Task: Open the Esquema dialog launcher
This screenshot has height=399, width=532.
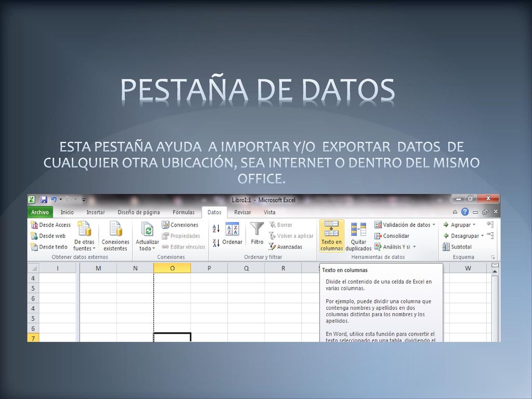Action: 493,258
